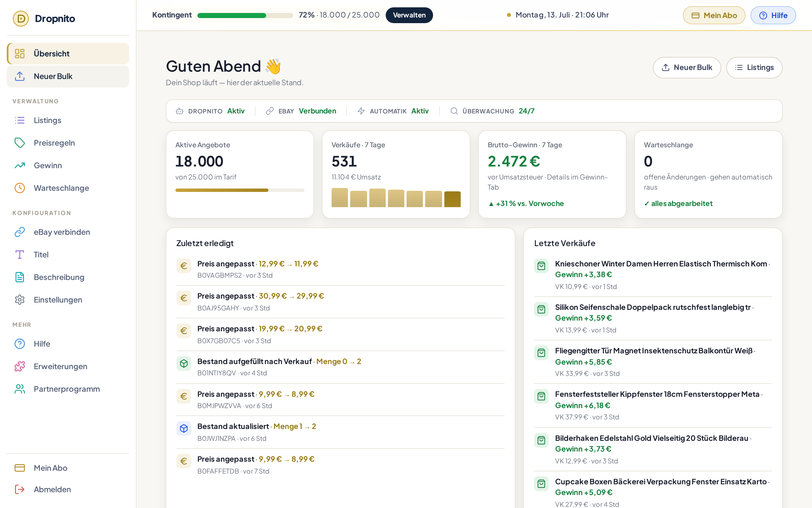812x508 pixels.
Task: Click the Überwachung magnifier icon
Action: point(454,111)
